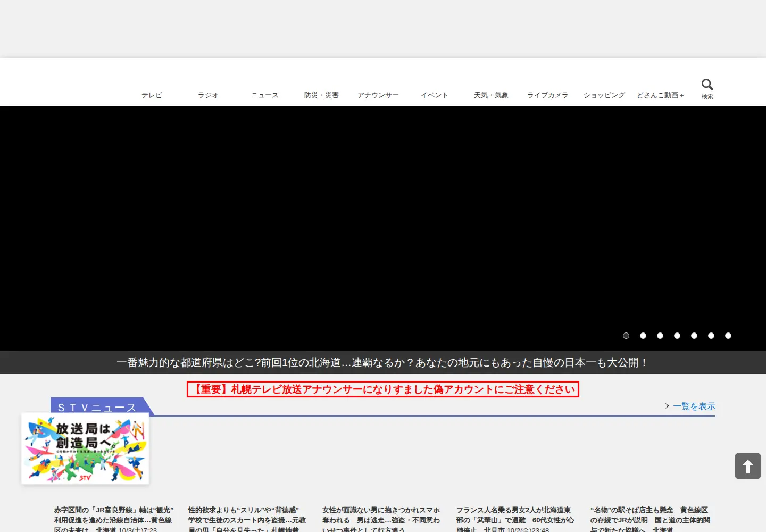Image resolution: width=766 pixels, height=532 pixels.
Task: Open the 一番魅力的な都道府県 headline caption
Action: point(383,362)
